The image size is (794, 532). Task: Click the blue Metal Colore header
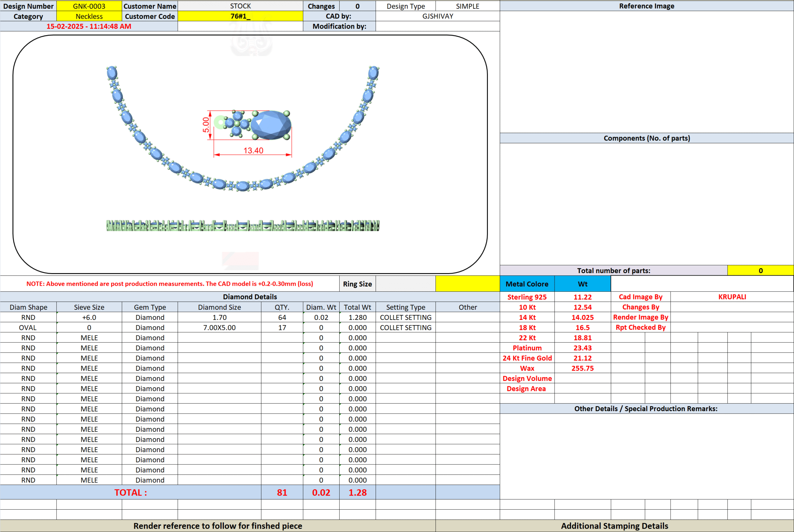527,284
